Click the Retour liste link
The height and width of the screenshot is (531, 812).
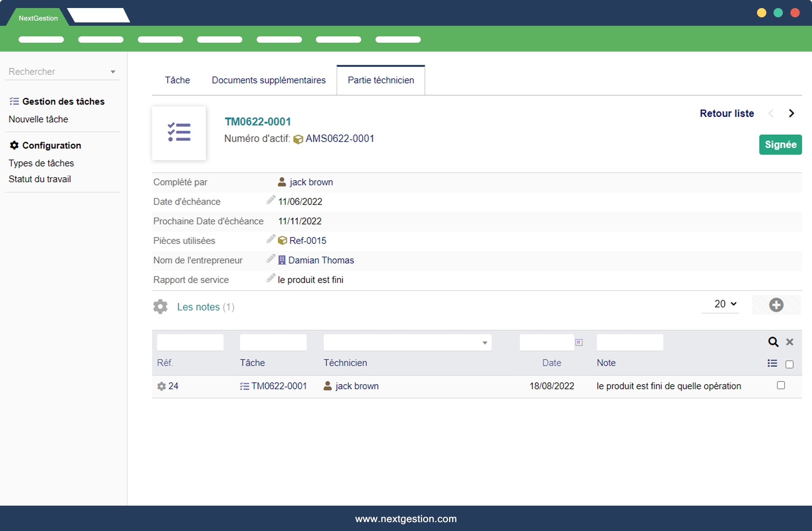tap(727, 113)
